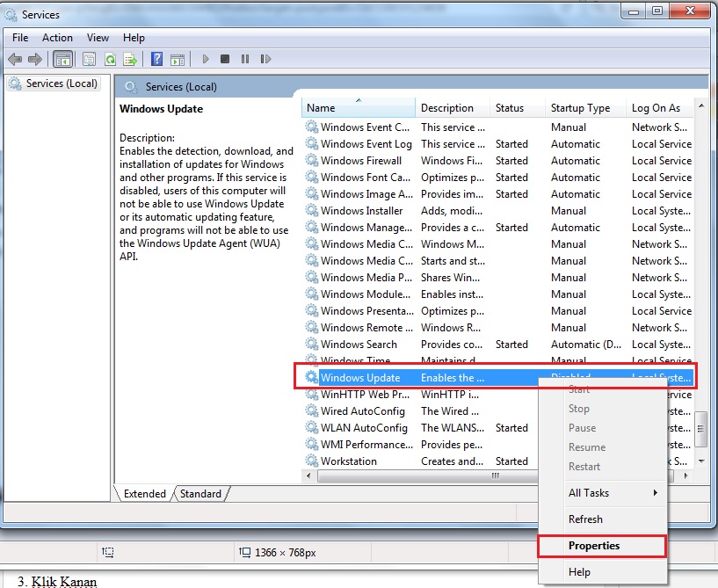Click the vertical scrollbar up arrow
This screenshot has width=718, height=588.
pyautogui.click(x=701, y=105)
